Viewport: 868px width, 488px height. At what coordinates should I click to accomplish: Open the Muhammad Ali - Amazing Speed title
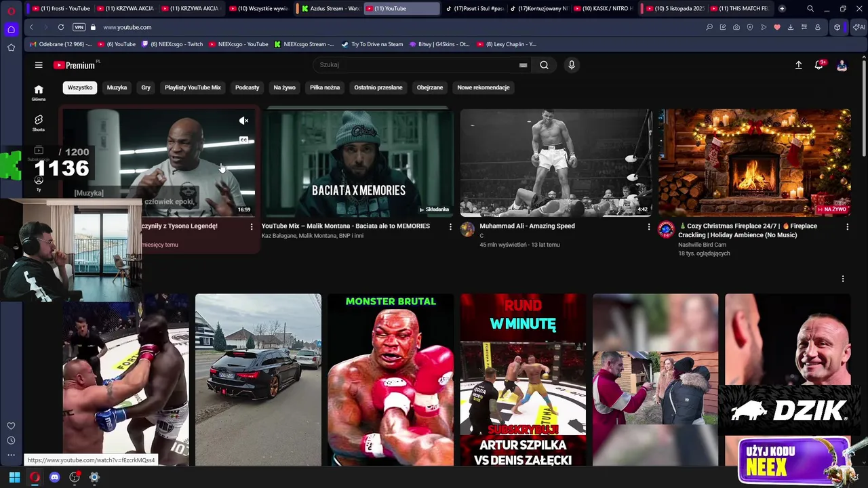point(527,226)
